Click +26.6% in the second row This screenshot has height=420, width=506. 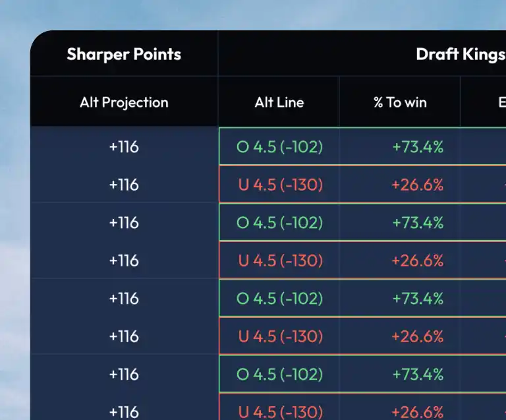coord(417,185)
